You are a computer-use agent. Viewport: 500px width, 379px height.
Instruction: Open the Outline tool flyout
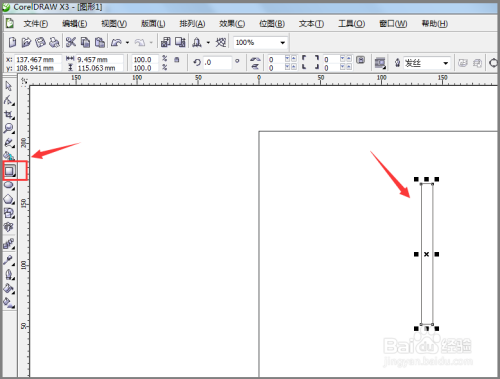pyautogui.click(x=9, y=275)
